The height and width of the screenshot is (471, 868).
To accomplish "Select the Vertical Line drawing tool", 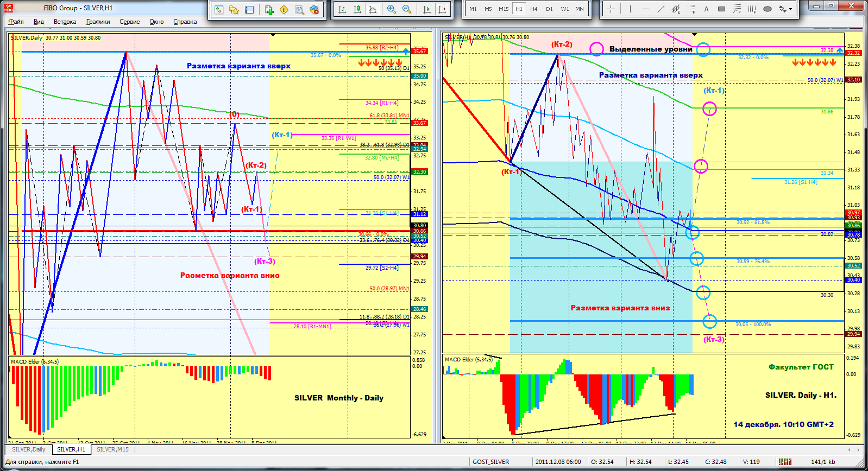I will 630,9.
